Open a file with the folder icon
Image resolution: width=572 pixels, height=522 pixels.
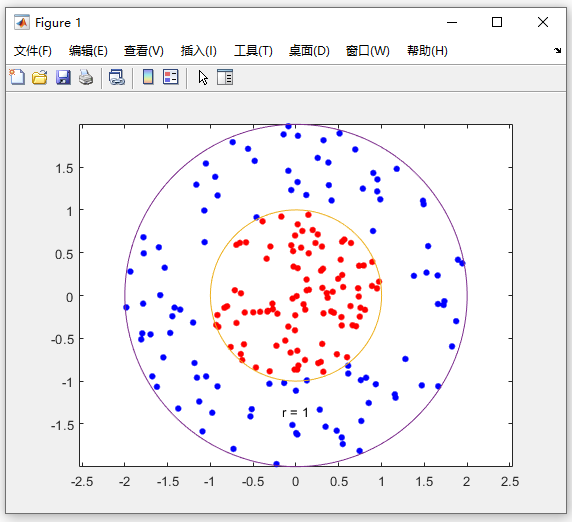[40, 77]
